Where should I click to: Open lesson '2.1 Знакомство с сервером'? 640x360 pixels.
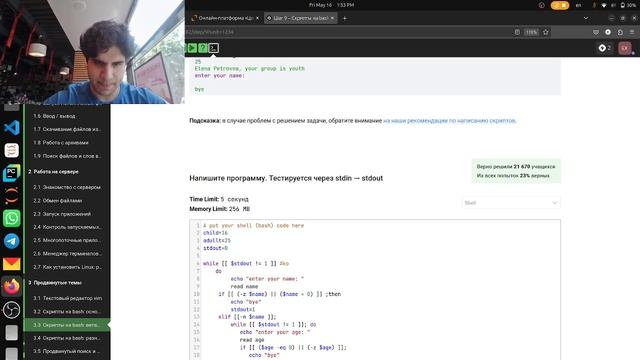pyautogui.click(x=67, y=187)
